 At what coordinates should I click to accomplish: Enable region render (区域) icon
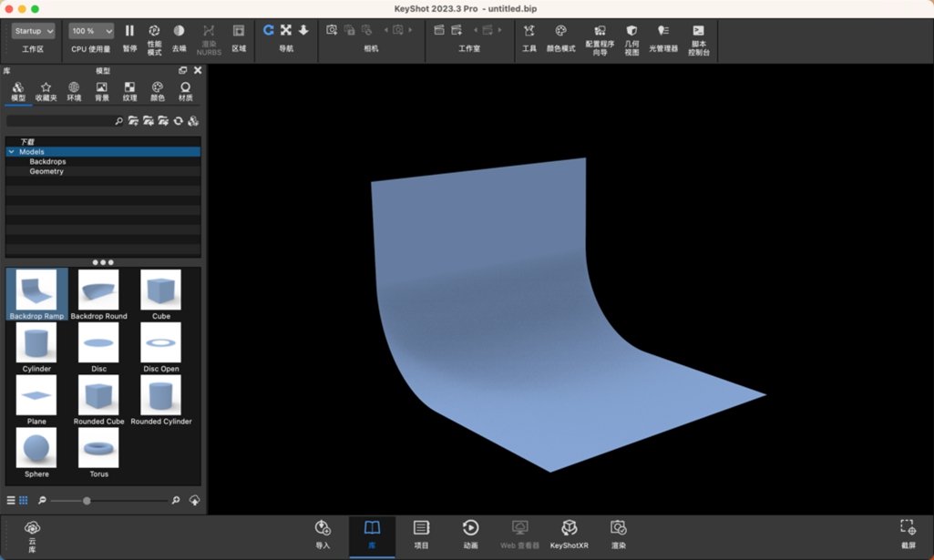(238, 31)
